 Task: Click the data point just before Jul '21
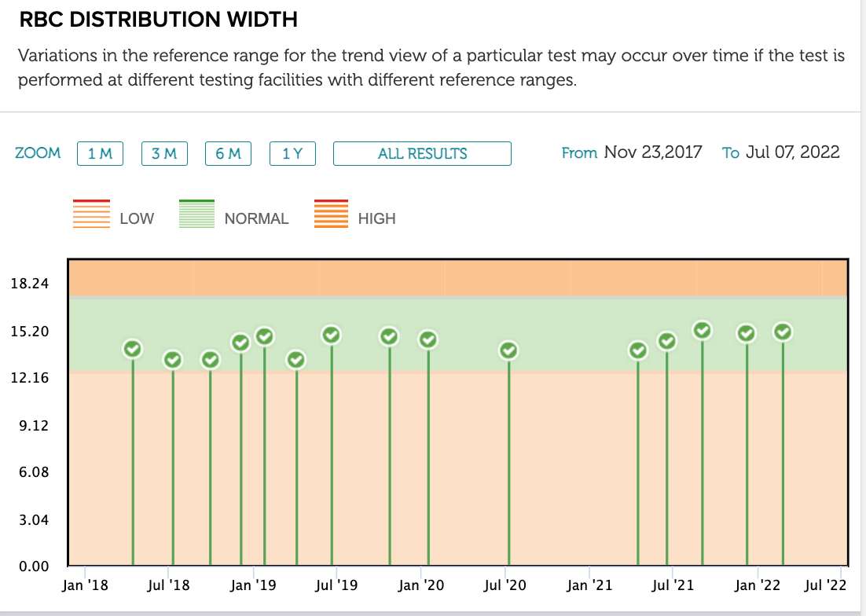tap(667, 341)
